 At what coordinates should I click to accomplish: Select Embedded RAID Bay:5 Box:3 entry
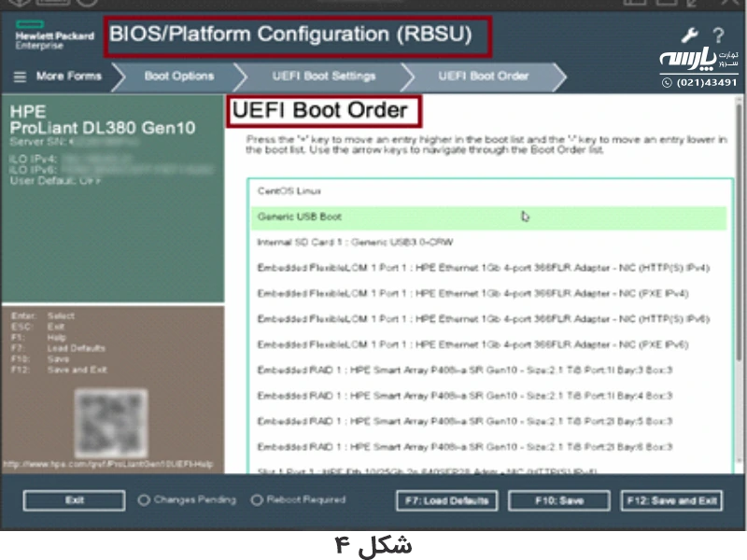point(489,422)
